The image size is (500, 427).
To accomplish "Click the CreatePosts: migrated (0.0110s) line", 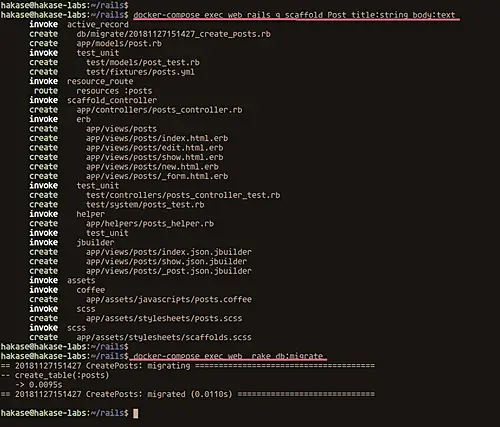I will click(x=187, y=394).
